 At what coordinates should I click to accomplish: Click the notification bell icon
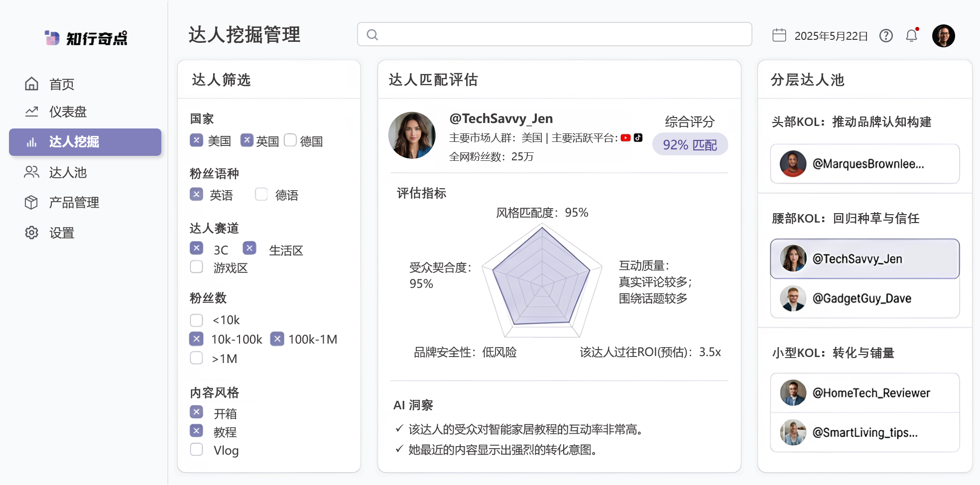click(911, 36)
